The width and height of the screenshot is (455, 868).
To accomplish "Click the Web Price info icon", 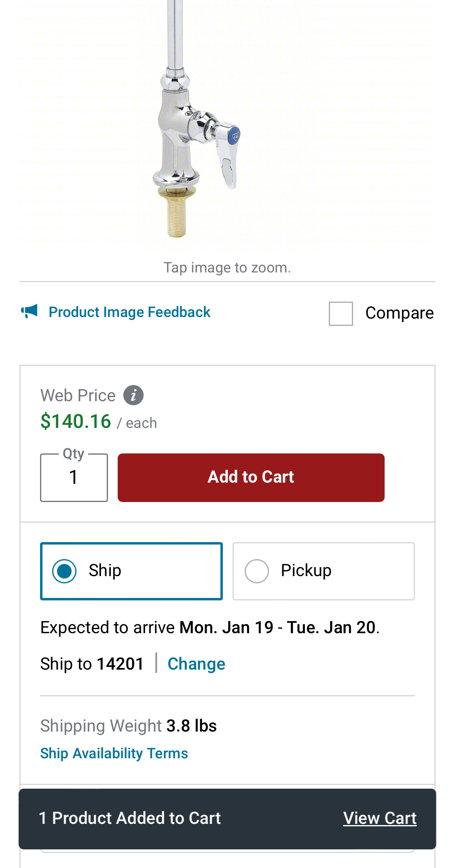I will click(x=133, y=395).
